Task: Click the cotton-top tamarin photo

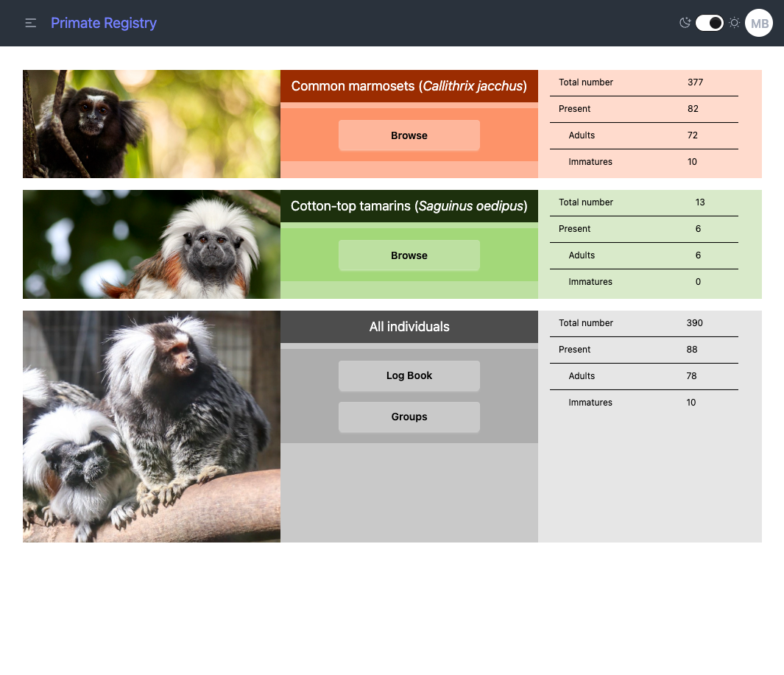Action: pos(151,244)
